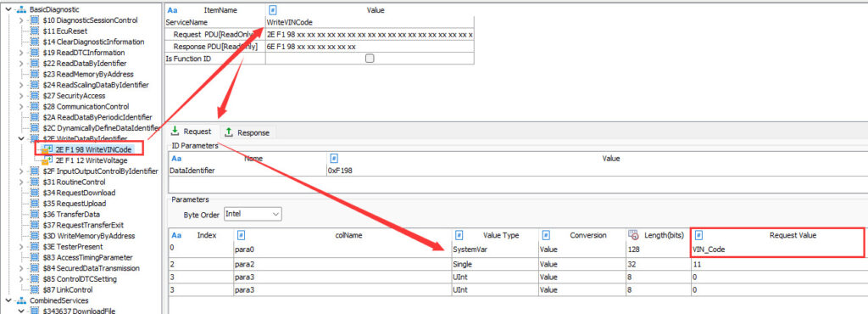Image resolution: width=868 pixels, height=314 pixels.
Task: Collapse the BasicDiagnostic tree node
Action: pyautogui.click(x=8, y=9)
